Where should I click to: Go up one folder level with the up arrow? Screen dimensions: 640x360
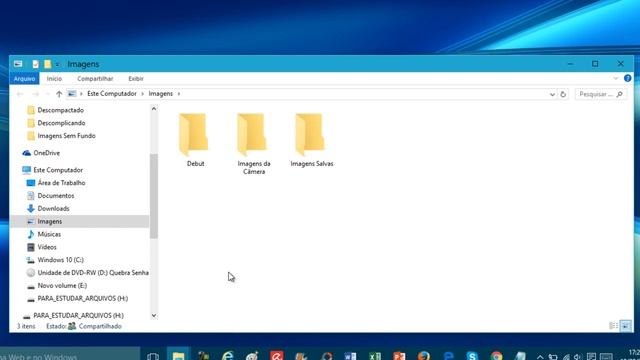coord(59,94)
